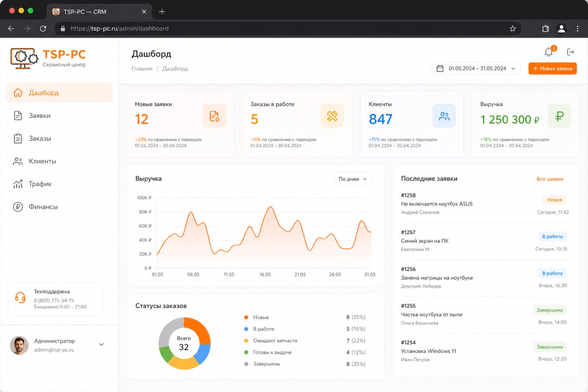Click the В работе badge on #1257
The image size is (588, 392).
[552, 237]
